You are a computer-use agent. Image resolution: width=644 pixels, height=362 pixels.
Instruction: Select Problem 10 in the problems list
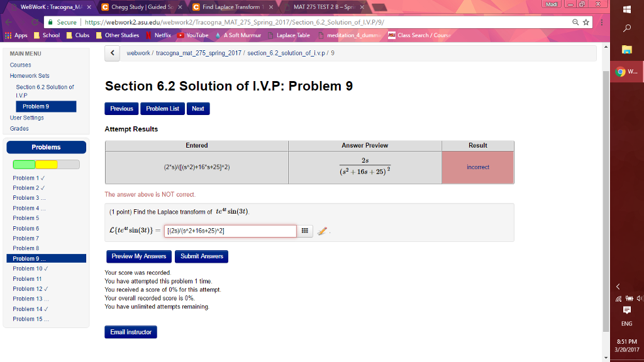[x=30, y=268]
